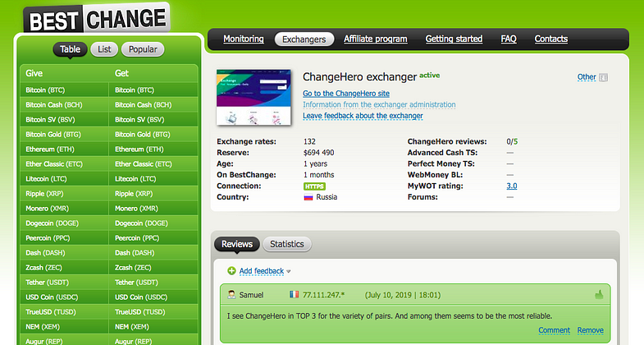Viewport: 644px width, 345px height.
Task: Click the ChangeHero reviews count 0/5
Action: click(512, 141)
